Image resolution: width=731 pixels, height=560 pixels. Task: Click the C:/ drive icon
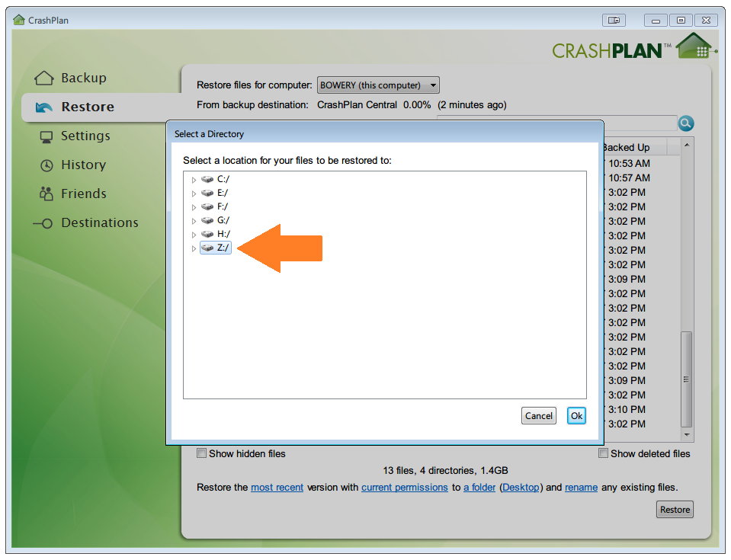pos(207,179)
